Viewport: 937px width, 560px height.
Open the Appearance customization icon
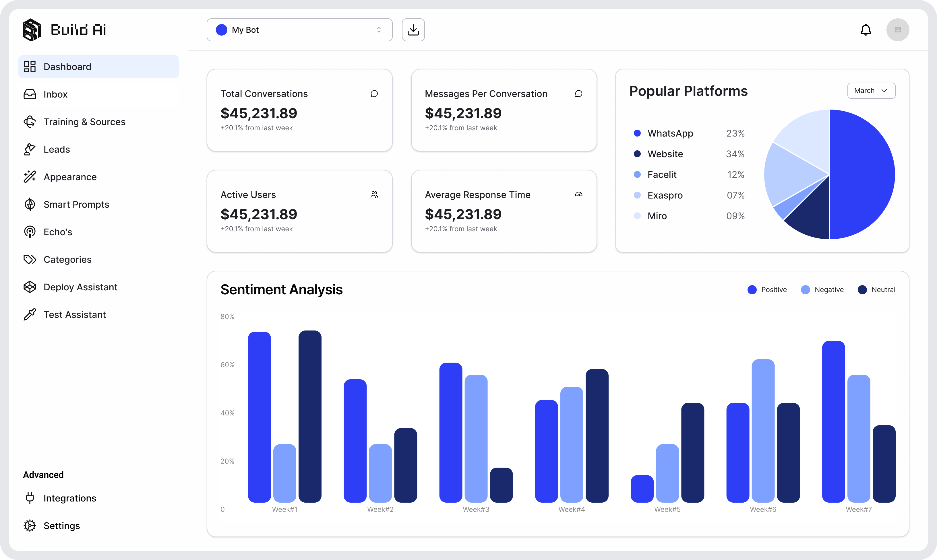(x=30, y=177)
